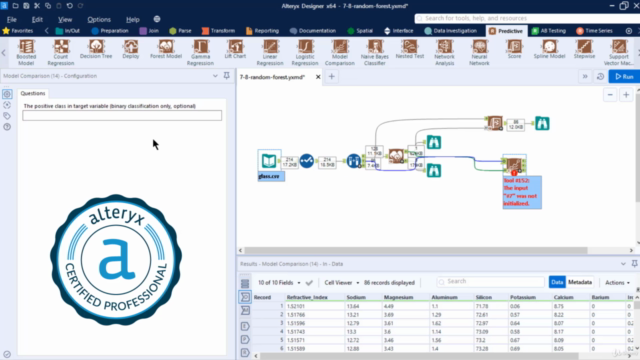Viewport: 640px width, 360px height.
Task: Pin the configuration window
Action: coord(227,76)
